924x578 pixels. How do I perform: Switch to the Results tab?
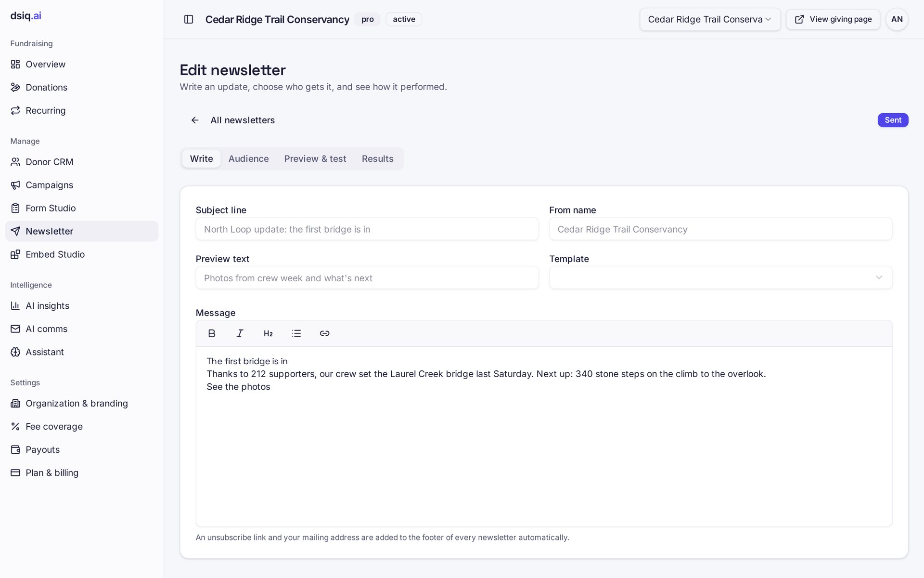click(378, 158)
